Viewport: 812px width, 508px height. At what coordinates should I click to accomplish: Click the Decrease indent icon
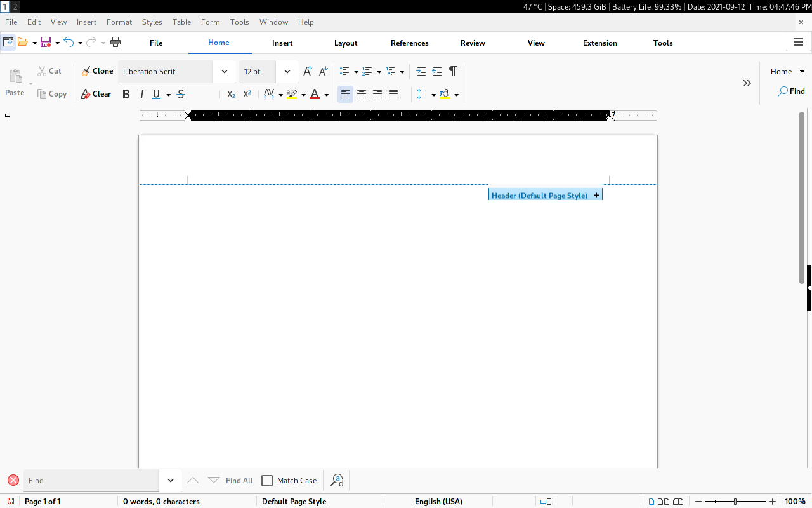coord(437,71)
